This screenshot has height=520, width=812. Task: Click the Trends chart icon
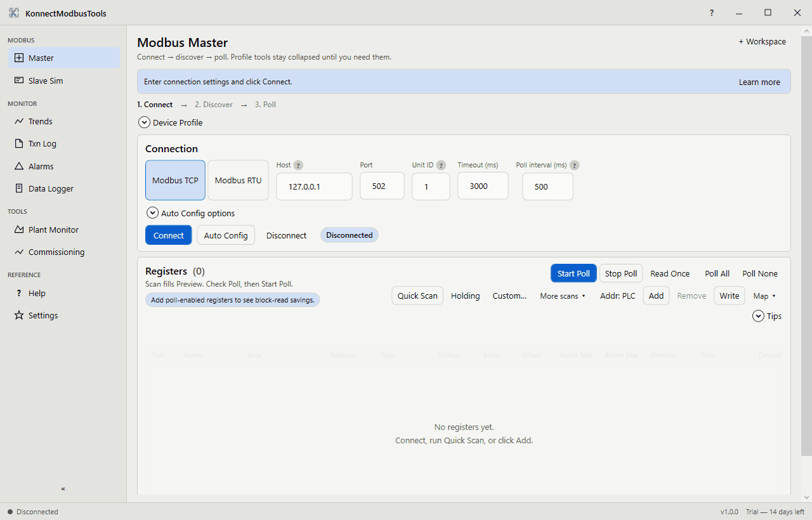(x=19, y=121)
